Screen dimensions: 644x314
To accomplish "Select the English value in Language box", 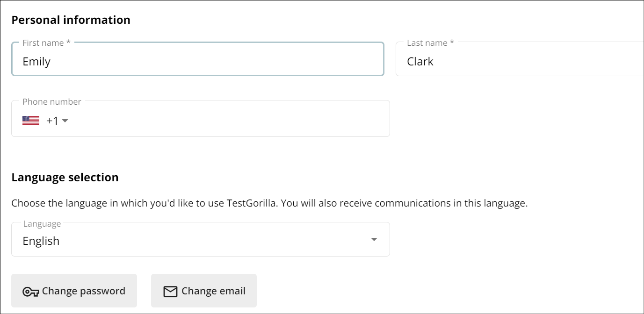I will (x=41, y=241).
